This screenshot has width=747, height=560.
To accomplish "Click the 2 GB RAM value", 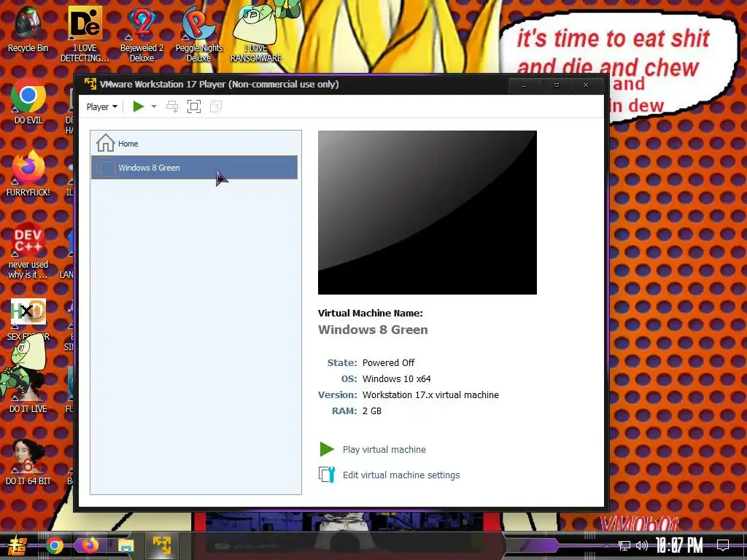I will 371,411.
